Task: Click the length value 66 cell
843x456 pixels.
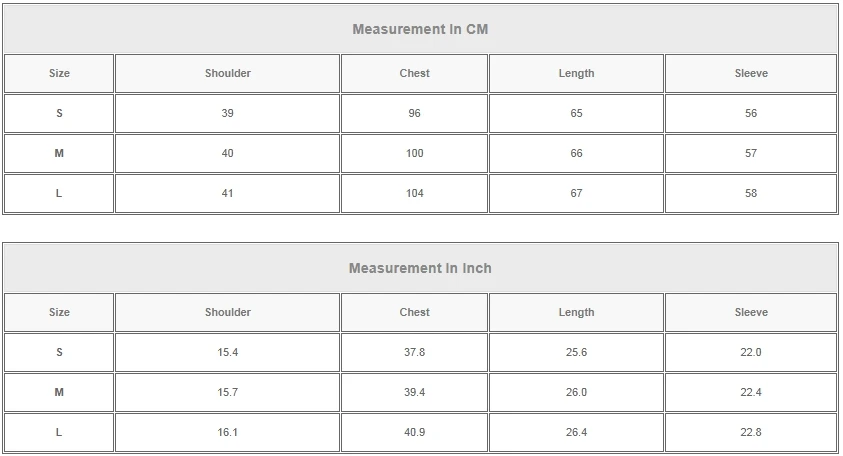Action: [576, 153]
